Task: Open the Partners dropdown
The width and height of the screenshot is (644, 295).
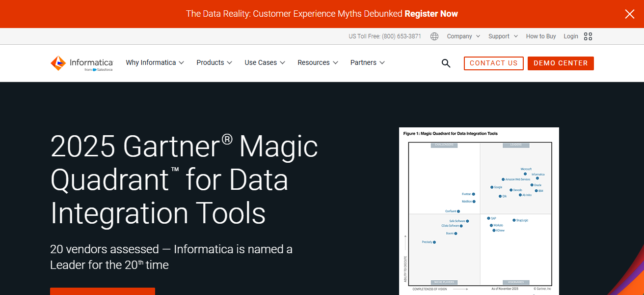Action: click(367, 63)
